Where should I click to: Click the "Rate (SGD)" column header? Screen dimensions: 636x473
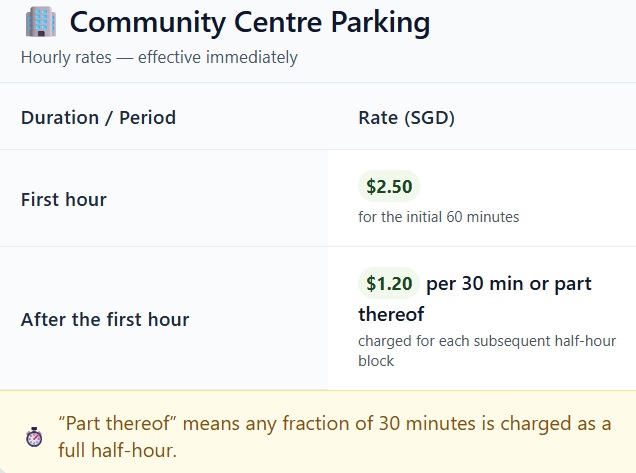coord(406,117)
